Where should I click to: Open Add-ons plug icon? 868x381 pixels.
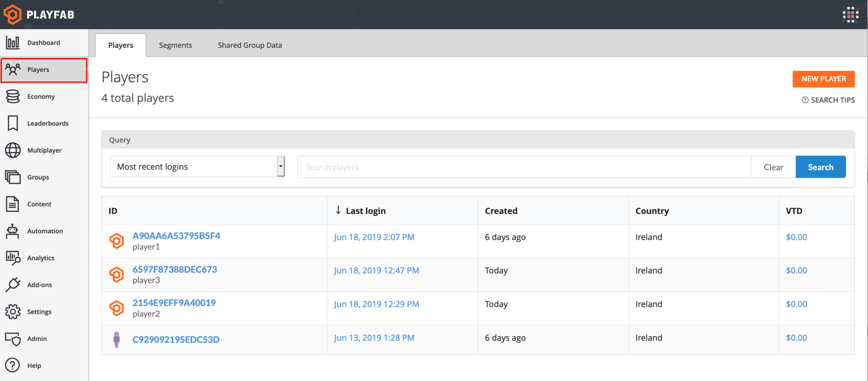point(13,285)
